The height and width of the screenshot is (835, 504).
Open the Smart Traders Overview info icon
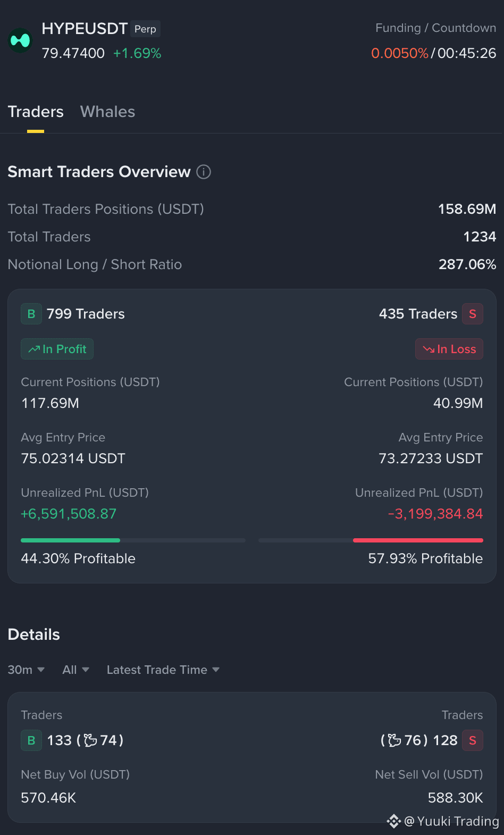tap(204, 172)
